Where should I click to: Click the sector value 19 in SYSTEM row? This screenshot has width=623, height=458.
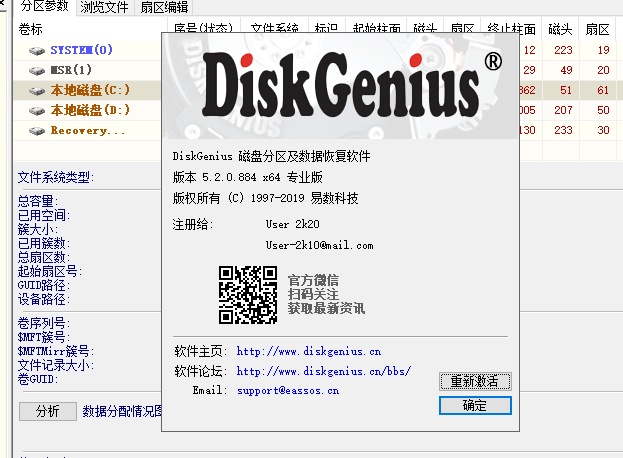603,50
